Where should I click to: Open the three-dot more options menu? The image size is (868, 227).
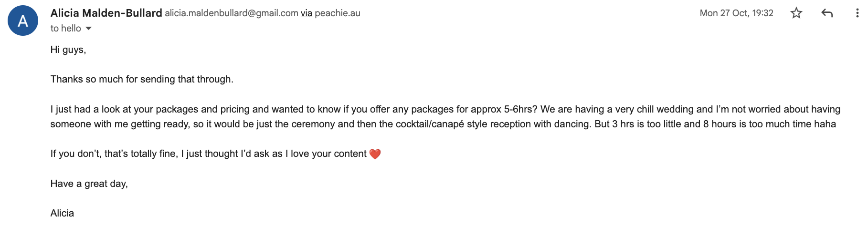857,13
